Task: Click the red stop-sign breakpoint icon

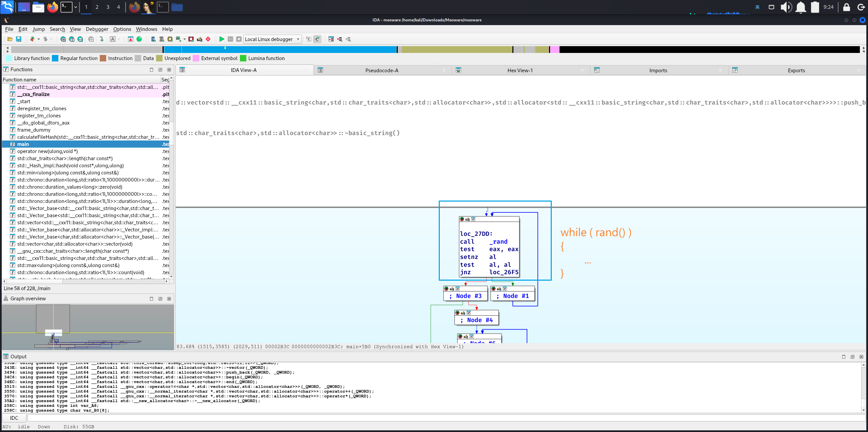Action: (208, 39)
